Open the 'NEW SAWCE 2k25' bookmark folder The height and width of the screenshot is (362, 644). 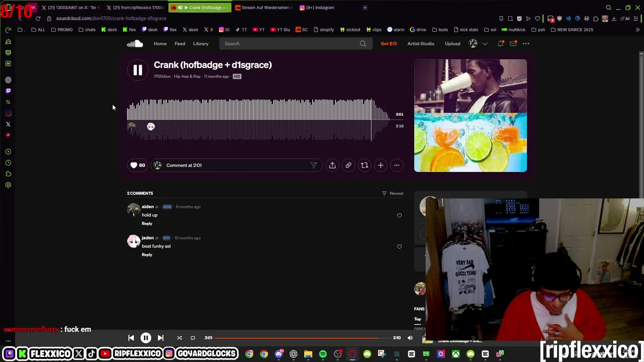point(572,30)
